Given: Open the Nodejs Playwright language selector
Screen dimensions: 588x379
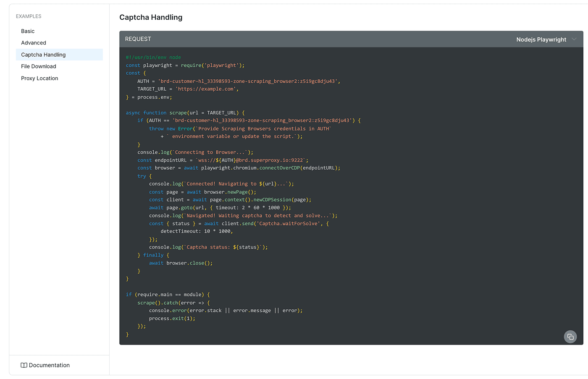Looking at the screenshot, I should click(x=541, y=39).
